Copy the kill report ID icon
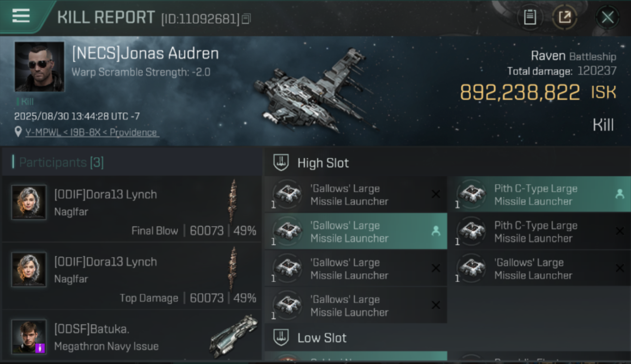 (247, 19)
